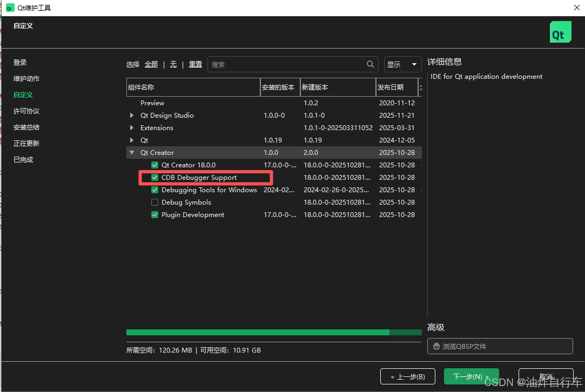This screenshot has height=392, width=585.
Task: Select the Debug Symbols row label
Action: (x=186, y=202)
